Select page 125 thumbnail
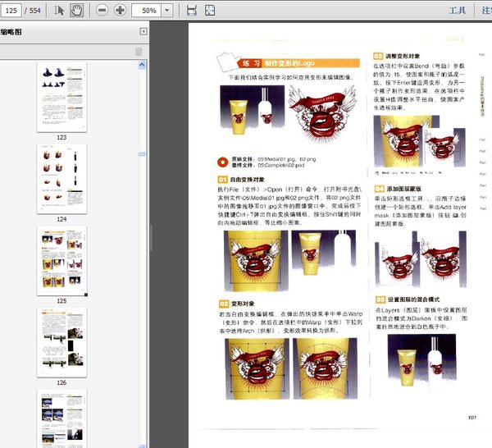Viewport: 492px width, 448px height. point(61,261)
